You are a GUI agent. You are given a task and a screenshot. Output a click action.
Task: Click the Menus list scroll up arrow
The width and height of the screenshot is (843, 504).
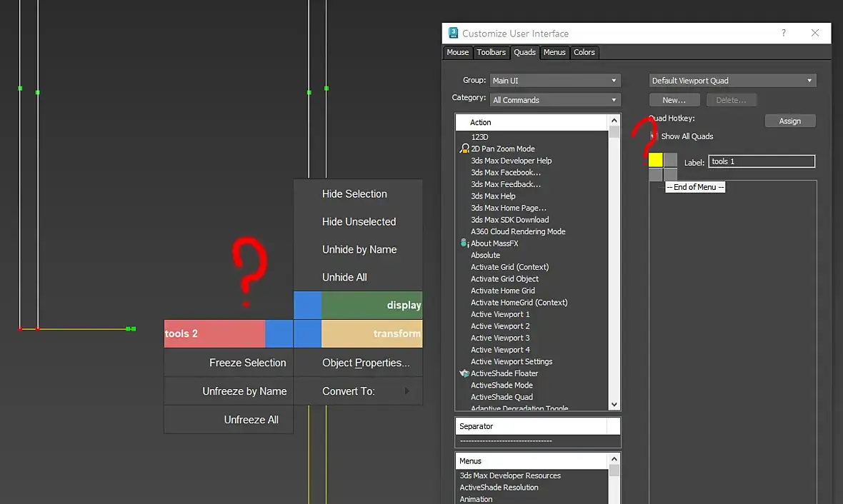[614, 460]
